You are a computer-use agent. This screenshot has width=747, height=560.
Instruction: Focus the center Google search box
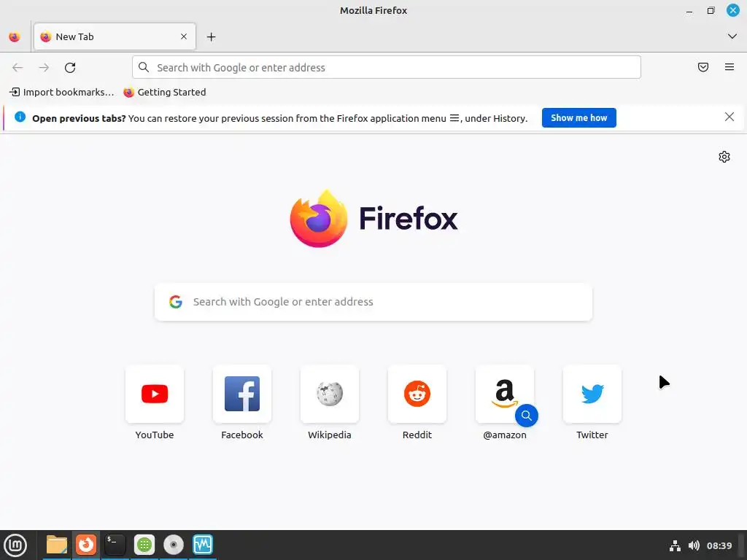click(x=373, y=302)
